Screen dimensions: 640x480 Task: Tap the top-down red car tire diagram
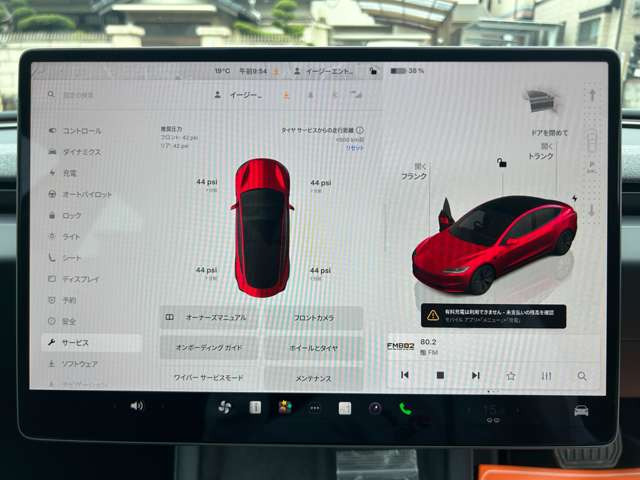262,227
